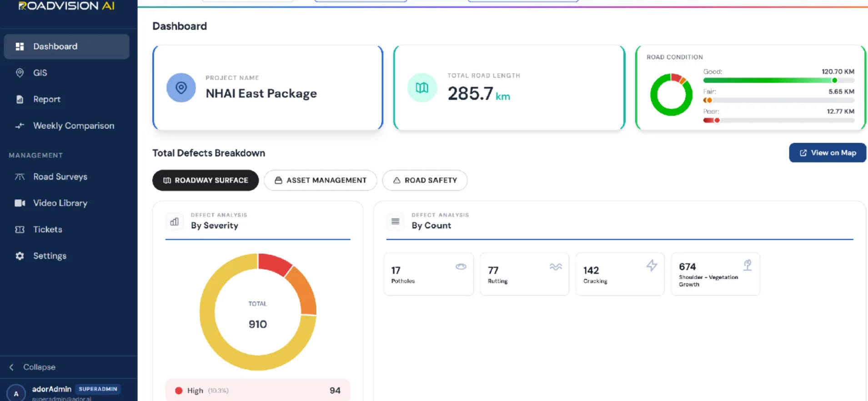Switch to the Road Safety tab

pyautogui.click(x=425, y=180)
